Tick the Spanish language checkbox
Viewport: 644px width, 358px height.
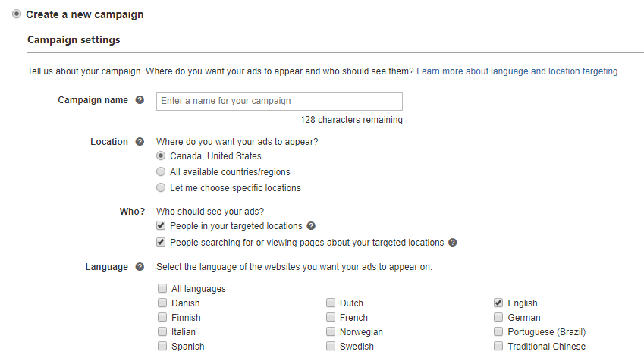pyautogui.click(x=162, y=346)
